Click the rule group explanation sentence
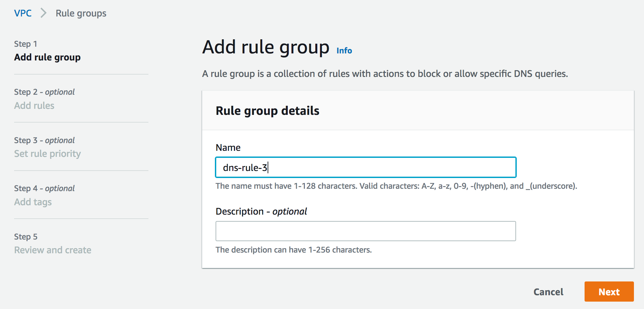Screen dimensions: 644x309 coord(385,74)
